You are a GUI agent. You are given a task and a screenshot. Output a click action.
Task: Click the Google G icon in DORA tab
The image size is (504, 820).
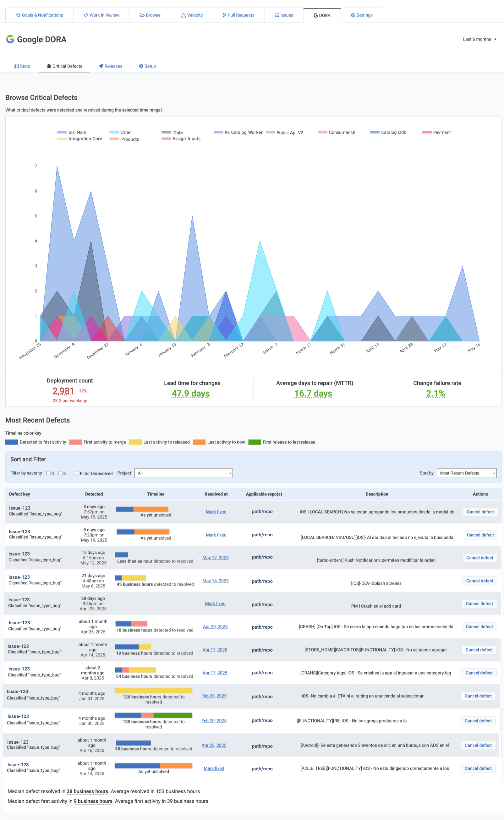pos(315,16)
